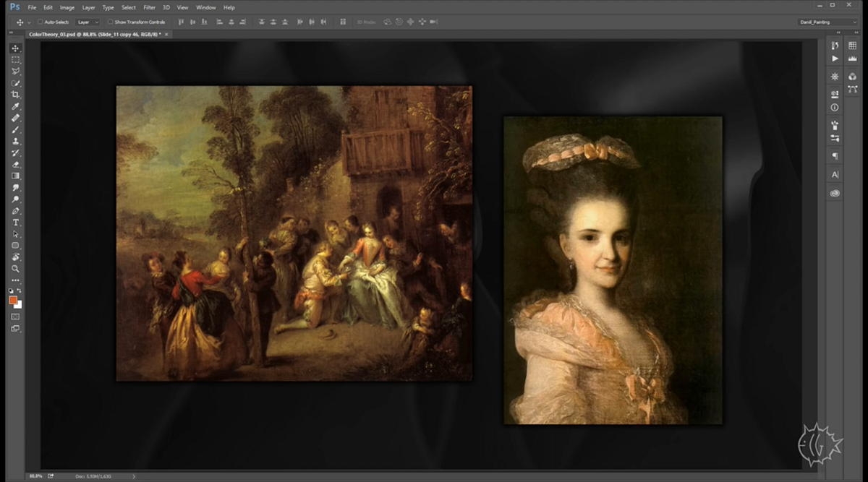
Task: Open the Channels panel icon
Action: 853,76
